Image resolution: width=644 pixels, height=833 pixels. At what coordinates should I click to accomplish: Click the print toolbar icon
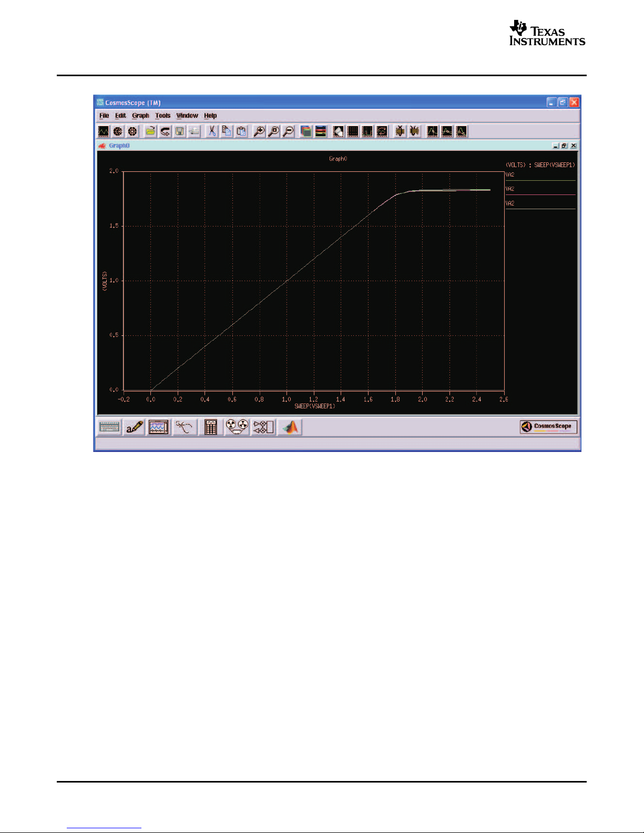(195, 131)
